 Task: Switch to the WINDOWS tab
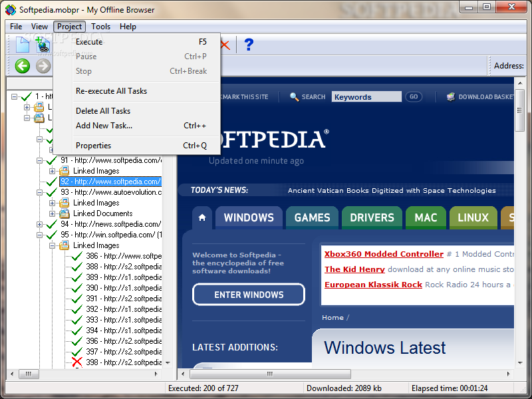coord(249,217)
